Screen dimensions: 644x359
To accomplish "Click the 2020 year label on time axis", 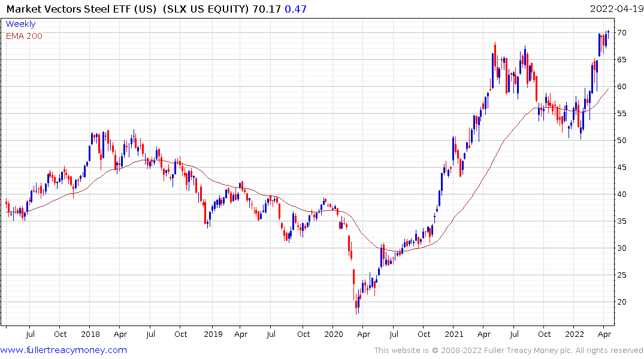I will pos(334,334).
